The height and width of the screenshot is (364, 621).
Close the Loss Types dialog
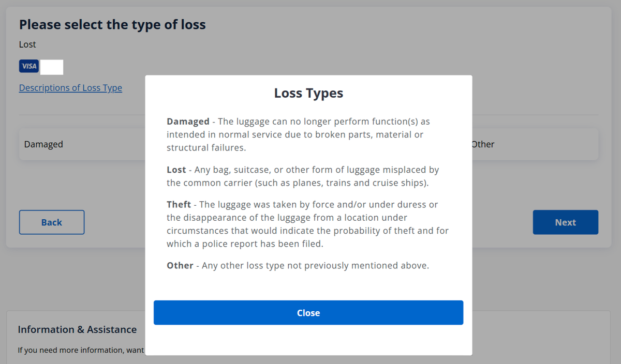pos(308,313)
